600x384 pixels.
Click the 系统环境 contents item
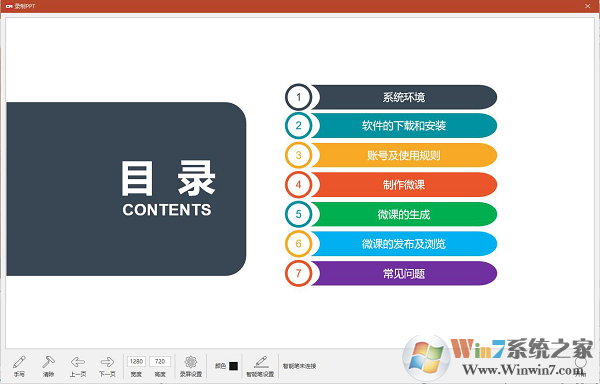click(404, 97)
